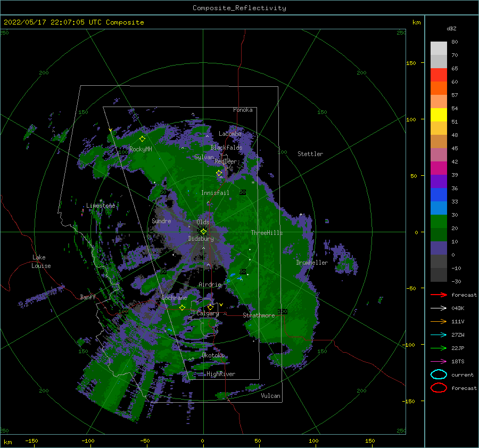The height and width of the screenshot is (448, 479).
Task: Click the cyan current ellipse icon
Action: 439,374
